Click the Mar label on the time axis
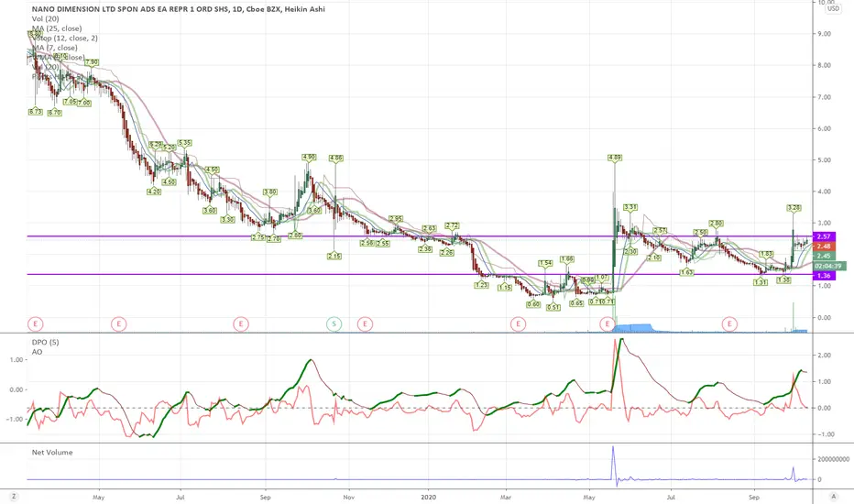Image resolution: width=854 pixels, height=504 pixels. [x=506, y=497]
